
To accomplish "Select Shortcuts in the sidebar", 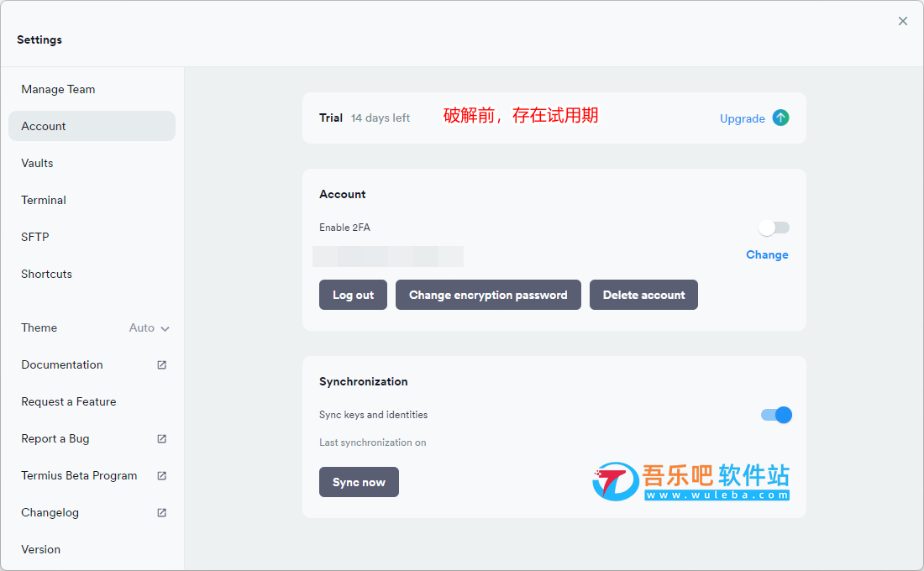I will pos(46,274).
